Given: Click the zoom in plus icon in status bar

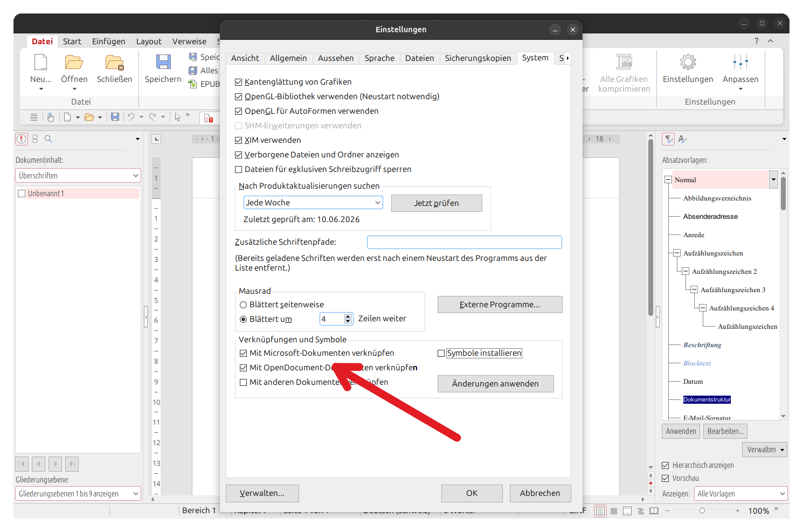Looking at the screenshot, I should [737, 510].
